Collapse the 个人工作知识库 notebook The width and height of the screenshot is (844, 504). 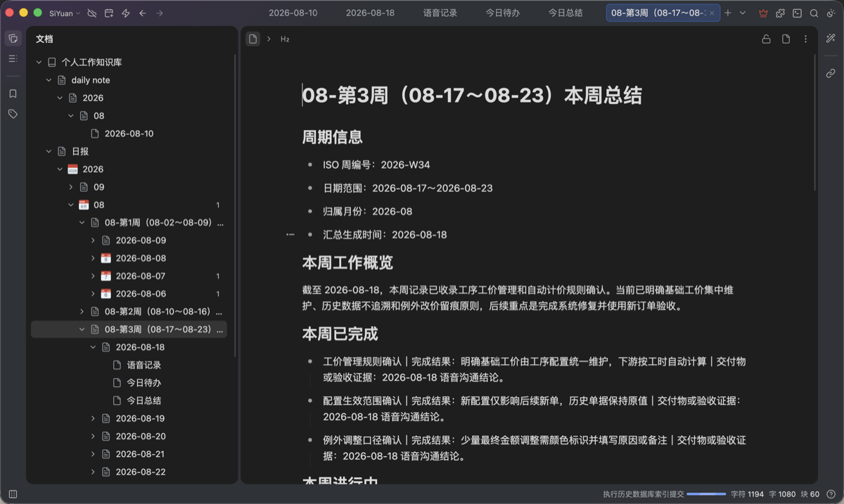click(x=39, y=63)
